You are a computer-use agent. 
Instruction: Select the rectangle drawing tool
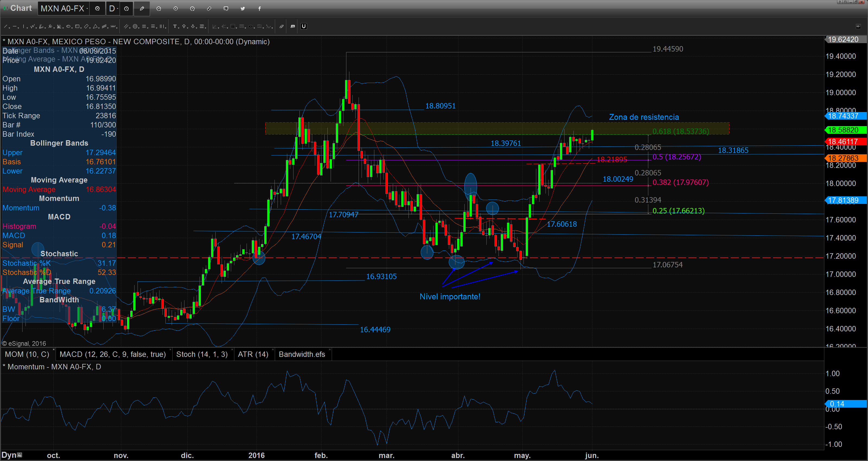click(x=77, y=26)
